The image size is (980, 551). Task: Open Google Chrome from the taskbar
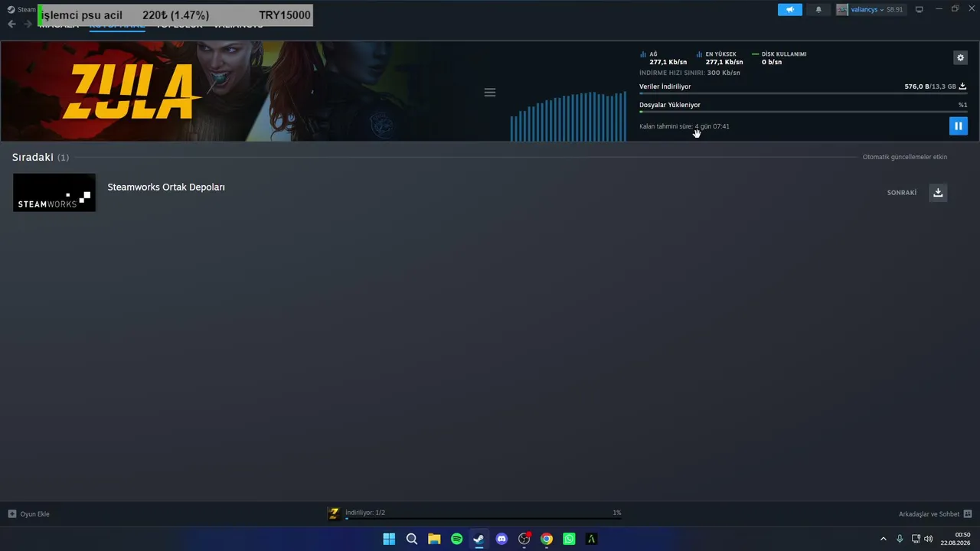[547, 539]
